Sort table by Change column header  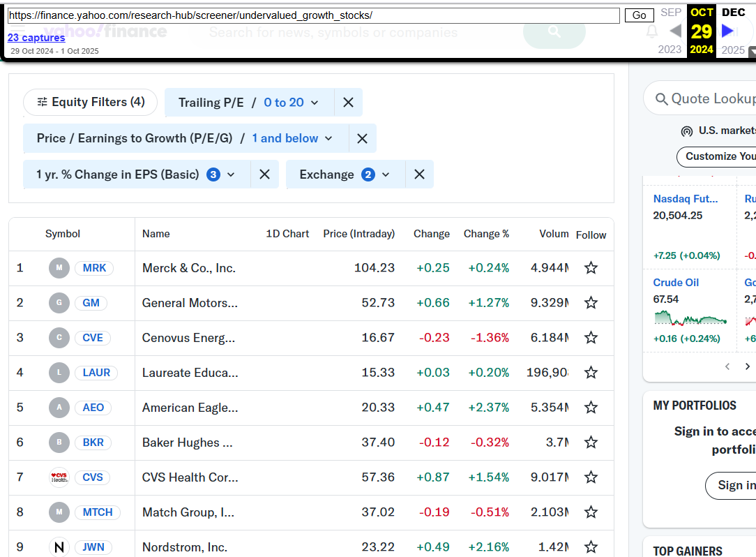click(432, 234)
